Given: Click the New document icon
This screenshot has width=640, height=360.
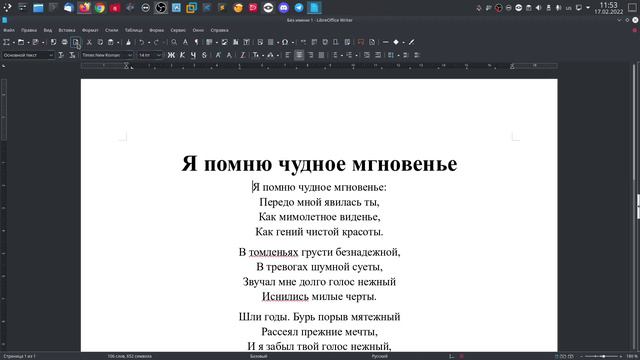Looking at the screenshot, I should 6,42.
